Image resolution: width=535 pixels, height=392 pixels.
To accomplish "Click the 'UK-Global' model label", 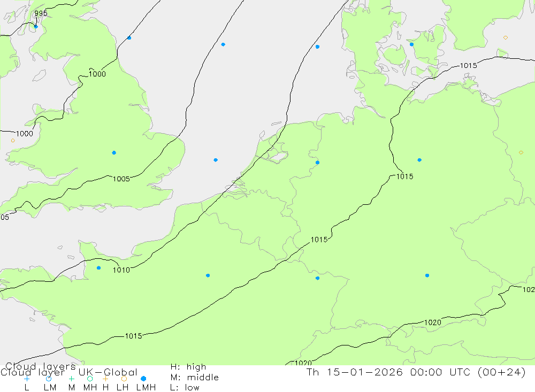I will click(x=108, y=372).
